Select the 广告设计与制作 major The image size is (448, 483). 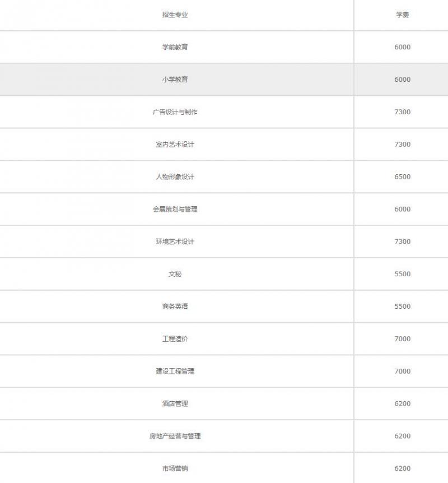click(175, 112)
